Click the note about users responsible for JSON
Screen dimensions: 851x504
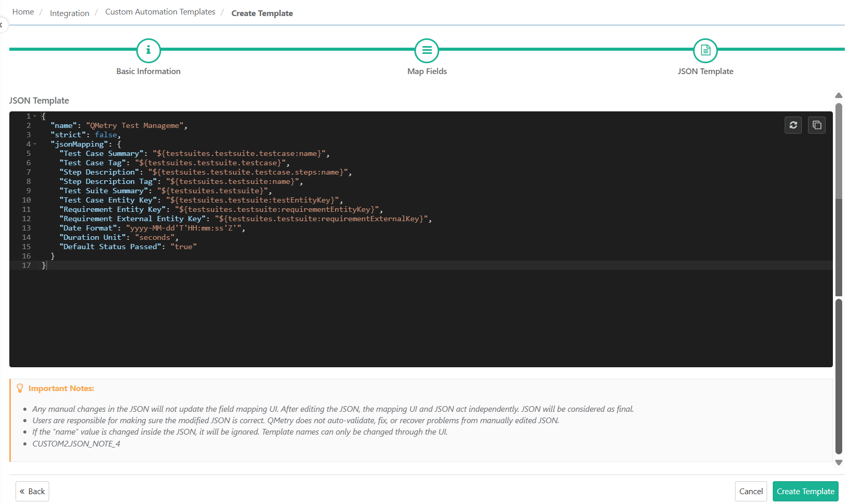point(296,420)
